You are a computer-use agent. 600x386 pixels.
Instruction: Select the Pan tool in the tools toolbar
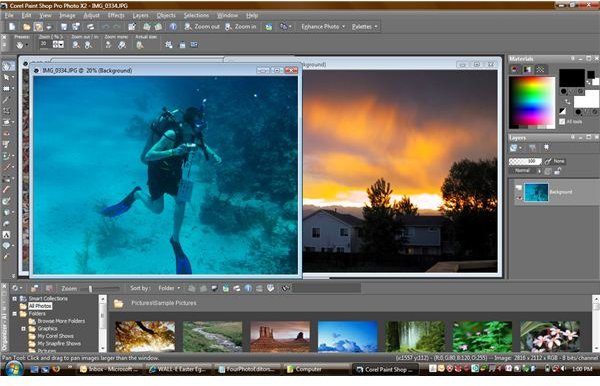(7, 66)
